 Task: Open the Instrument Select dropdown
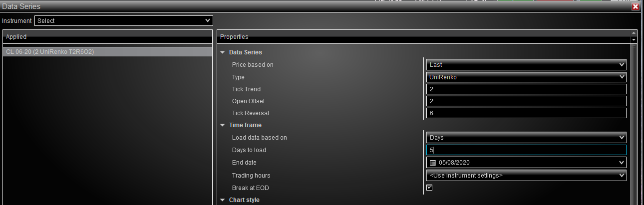[x=123, y=21]
